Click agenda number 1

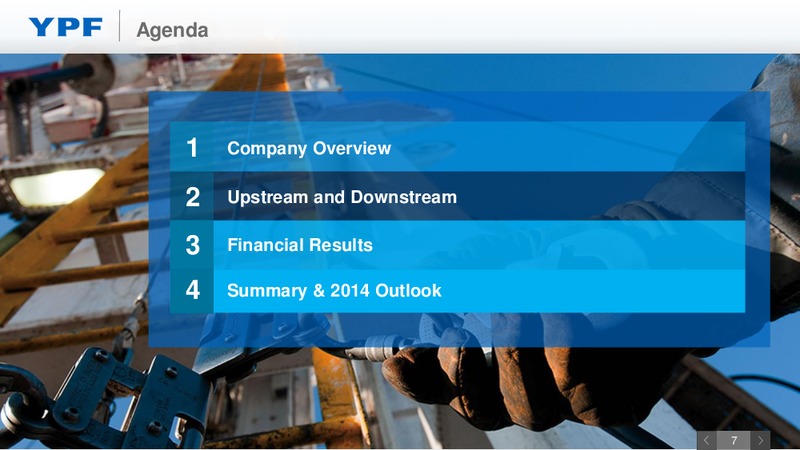pyautogui.click(x=192, y=148)
